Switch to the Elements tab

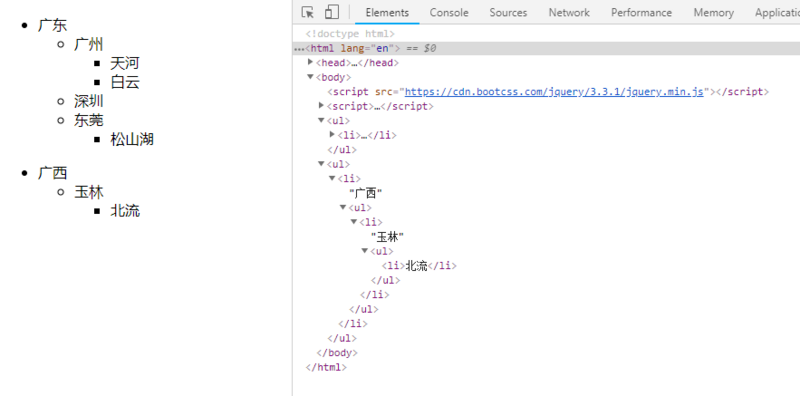point(387,12)
